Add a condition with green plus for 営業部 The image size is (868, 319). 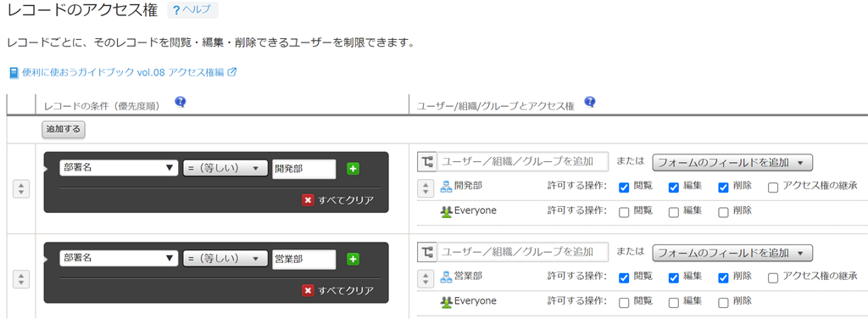(x=353, y=259)
